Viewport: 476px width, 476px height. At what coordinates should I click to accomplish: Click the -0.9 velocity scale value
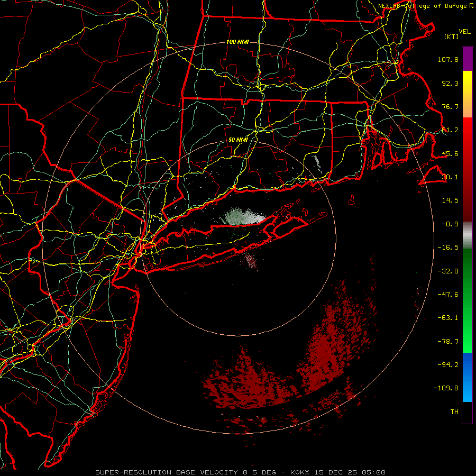(x=450, y=224)
